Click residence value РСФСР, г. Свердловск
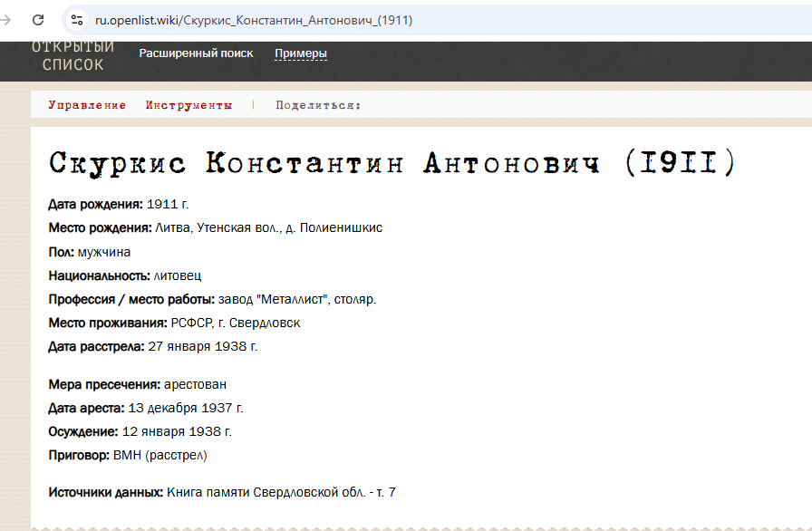The width and height of the screenshot is (812, 531). 236,323
